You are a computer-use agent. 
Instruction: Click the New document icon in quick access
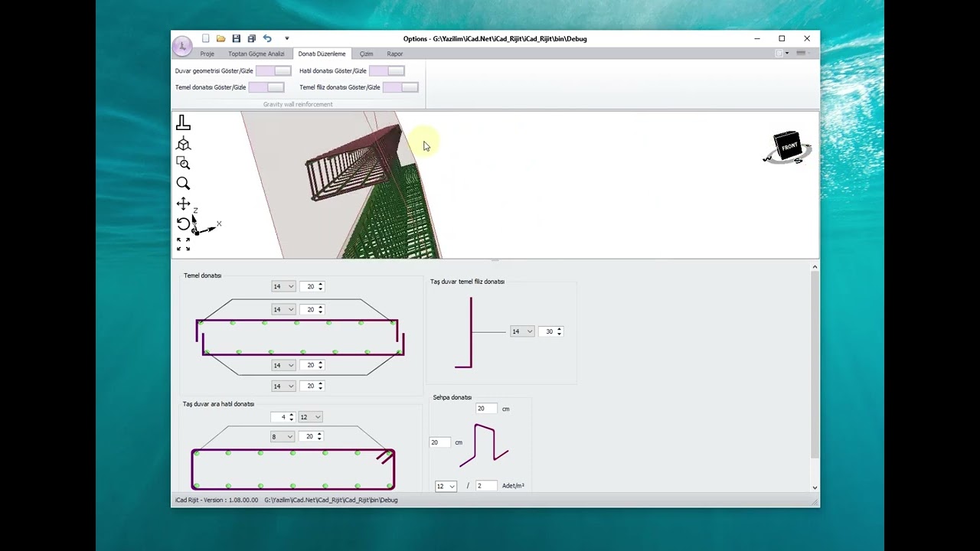(x=205, y=38)
